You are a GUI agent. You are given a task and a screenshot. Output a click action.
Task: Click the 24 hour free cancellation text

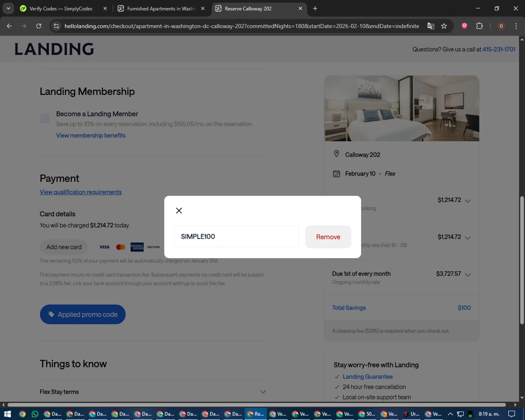[x=374, y=387]
